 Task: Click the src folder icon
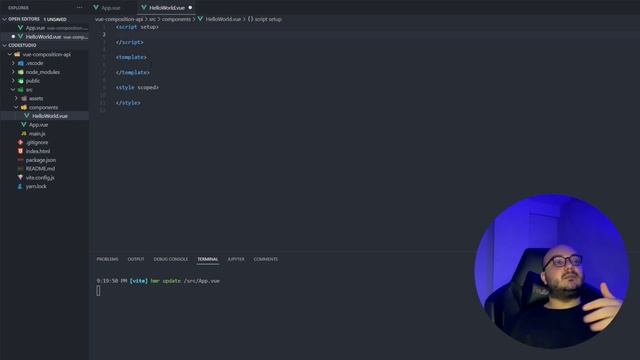pos(20,90)
